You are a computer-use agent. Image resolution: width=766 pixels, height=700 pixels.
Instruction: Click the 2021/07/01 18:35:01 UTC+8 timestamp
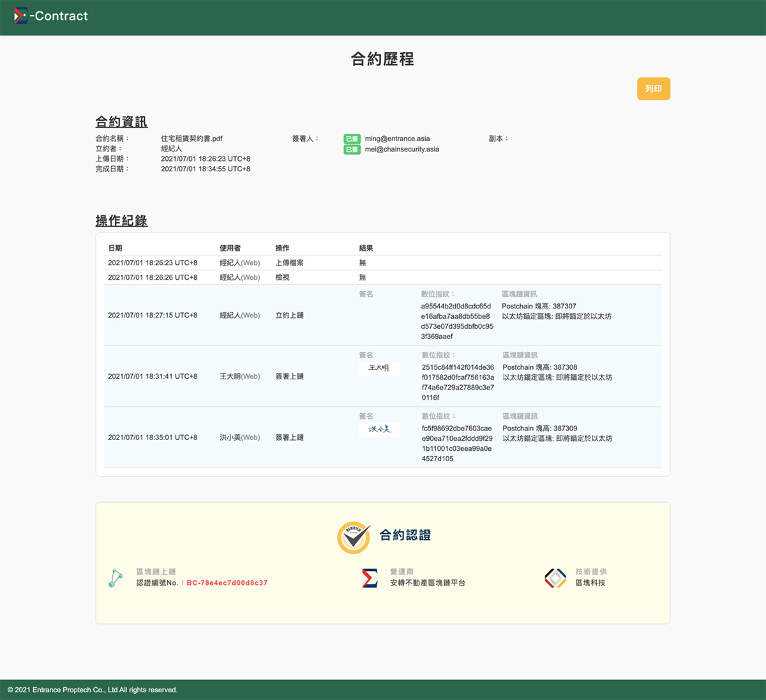[x=153, y=438]
